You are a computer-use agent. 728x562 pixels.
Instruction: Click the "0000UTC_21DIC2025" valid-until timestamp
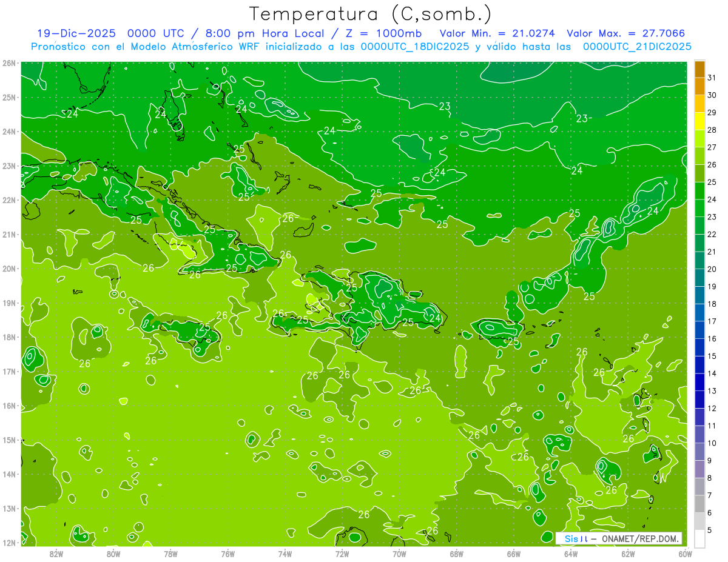(637, 46)
